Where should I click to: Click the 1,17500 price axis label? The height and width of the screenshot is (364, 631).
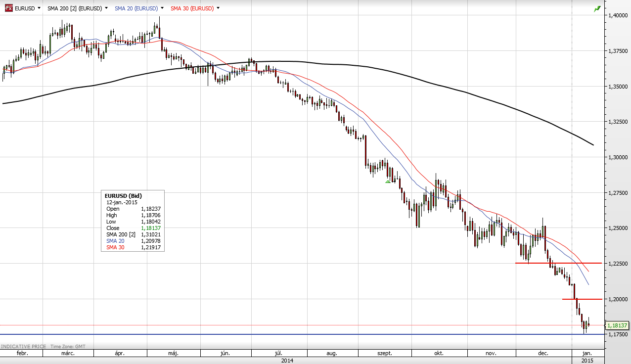coord(618,335)
